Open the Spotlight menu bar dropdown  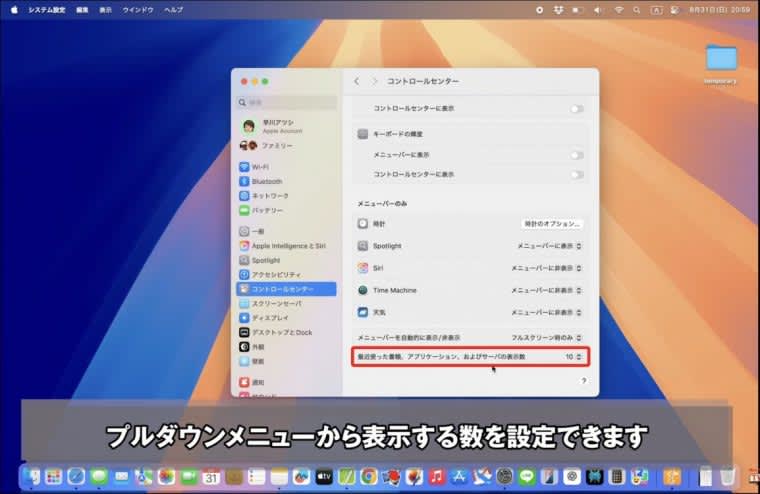coord(549,246)
